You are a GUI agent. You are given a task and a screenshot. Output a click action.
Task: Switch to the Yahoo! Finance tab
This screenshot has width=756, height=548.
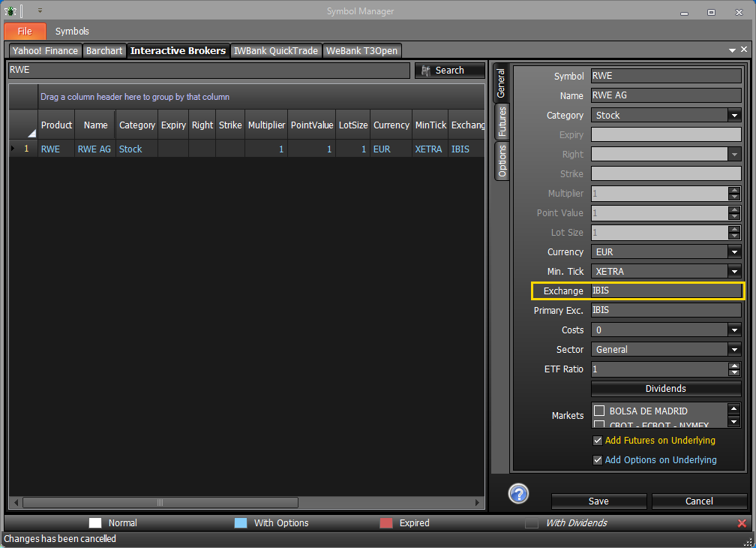tap(45, 50)
